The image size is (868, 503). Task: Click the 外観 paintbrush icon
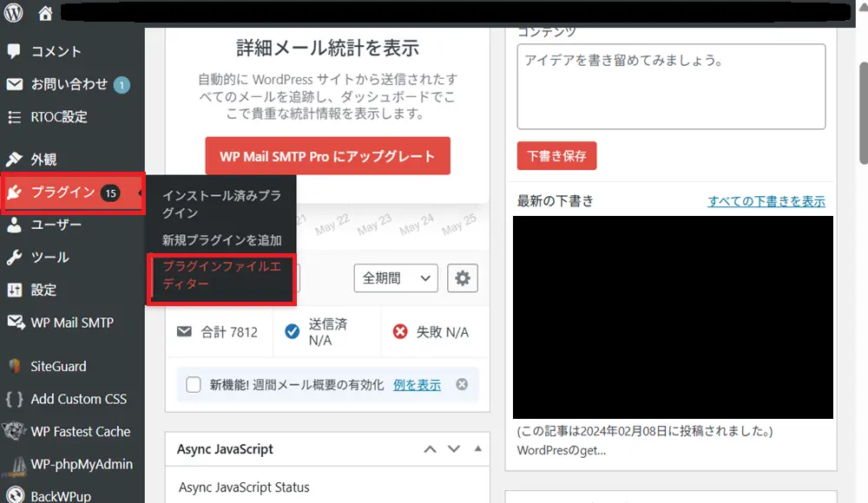tap(14, 160)
